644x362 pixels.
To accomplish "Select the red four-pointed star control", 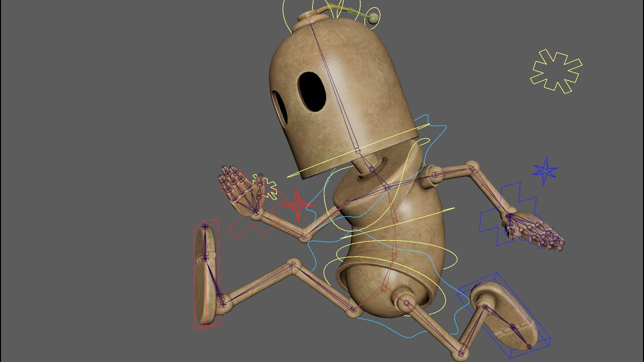I will (297, 205).
